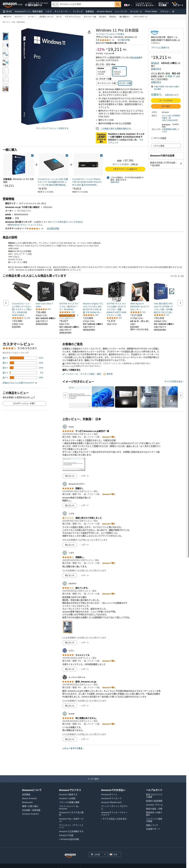Expand カスタマーレビュー 3.8 stars chevron in details
Viewport: 189px width, 868px height.
pos(42,228)
